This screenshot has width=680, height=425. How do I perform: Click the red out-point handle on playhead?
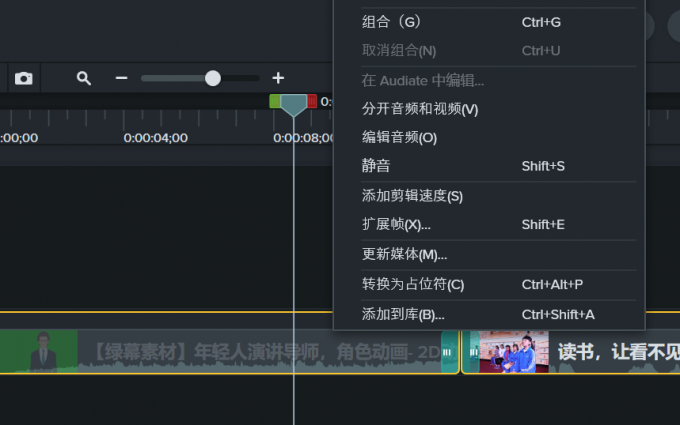312,101
